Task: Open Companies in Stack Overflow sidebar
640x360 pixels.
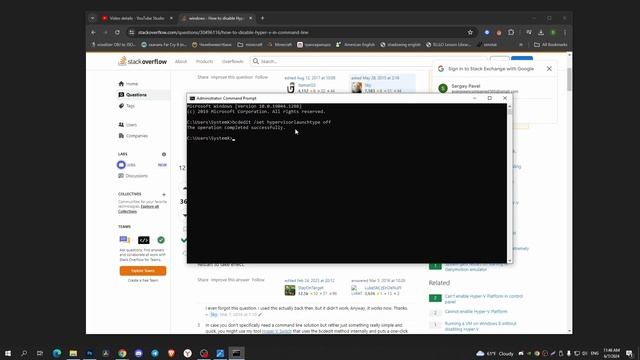Action: 133,136
